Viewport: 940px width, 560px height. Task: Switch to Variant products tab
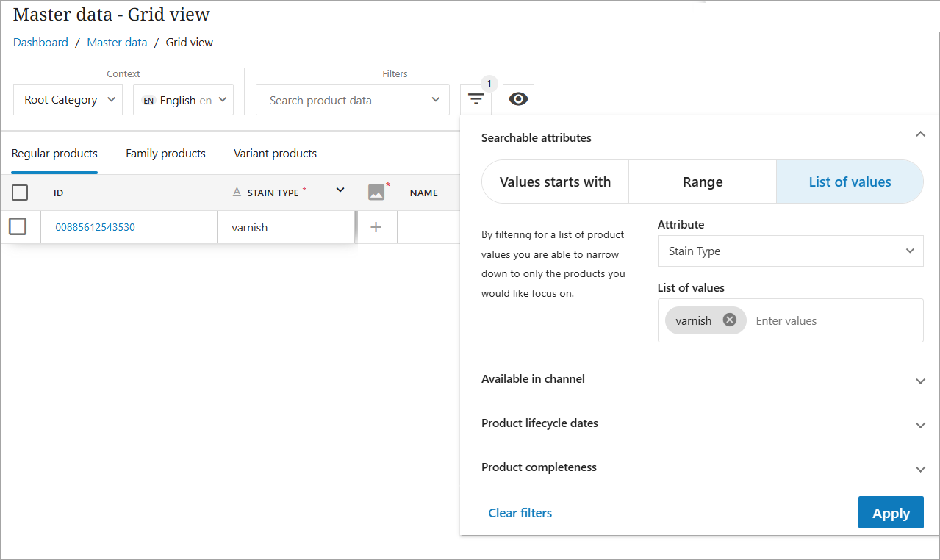pos(275,154)
